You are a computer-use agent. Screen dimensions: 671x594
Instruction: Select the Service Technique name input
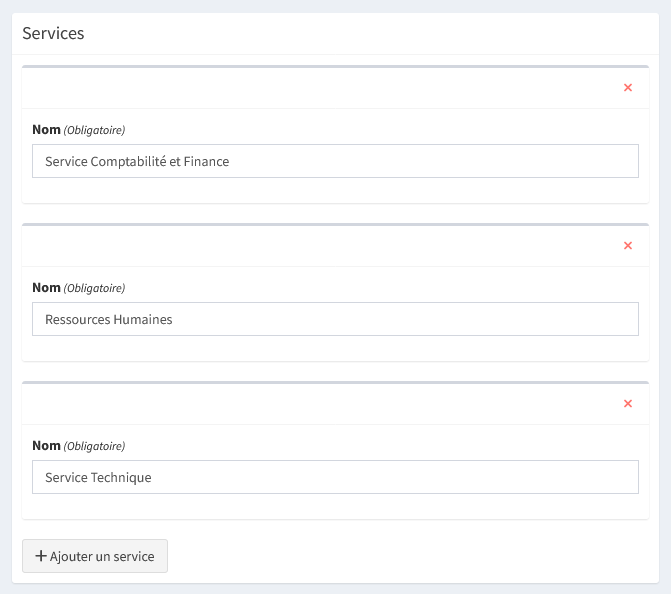(335, 477)
